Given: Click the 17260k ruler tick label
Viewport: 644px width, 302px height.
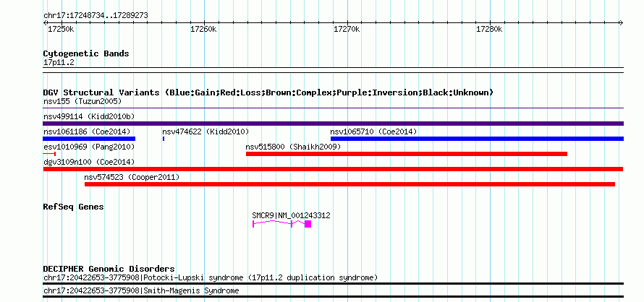Looking at the screenshot, I should (203, 30).
